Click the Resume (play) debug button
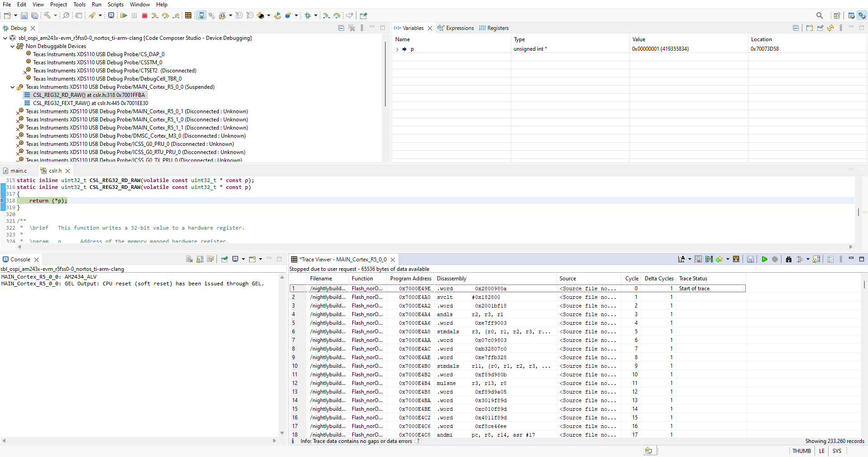Screen dimensions: 868x457 point(124,15)
